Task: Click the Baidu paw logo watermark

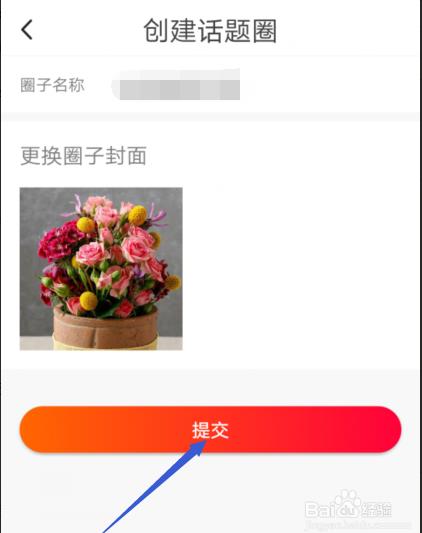Action: (347, 504)
